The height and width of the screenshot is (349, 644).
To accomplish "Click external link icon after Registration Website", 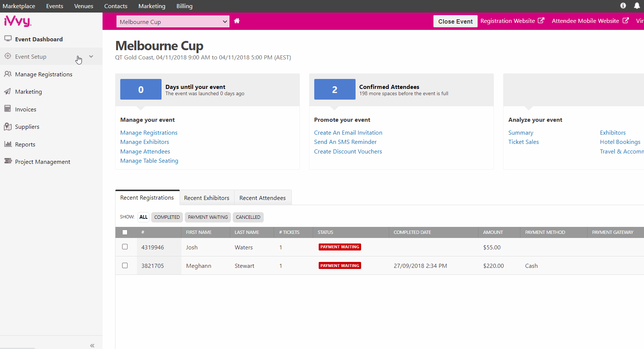I will pos(541,21).
